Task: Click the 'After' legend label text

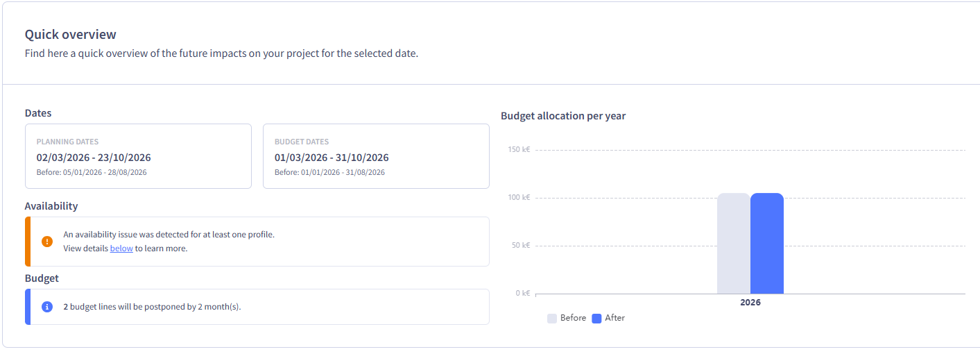Action: (614, 318)
